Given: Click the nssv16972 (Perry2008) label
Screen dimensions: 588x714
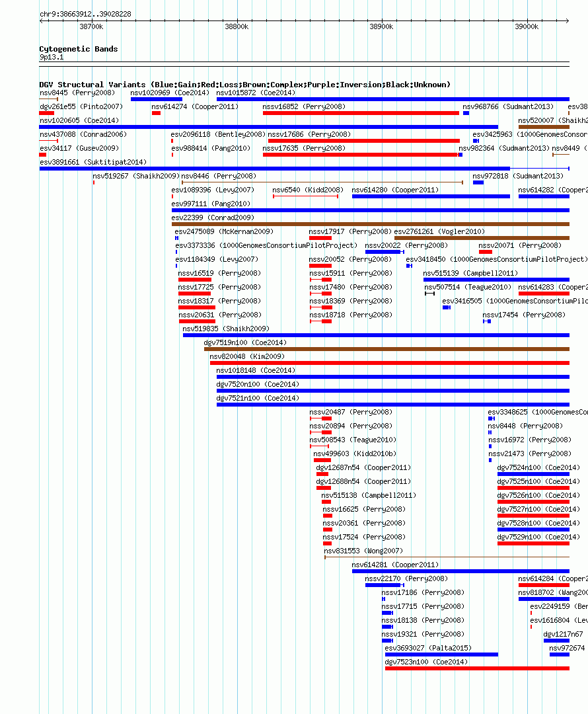Looking at the screenshot, I should pos(530,440).
